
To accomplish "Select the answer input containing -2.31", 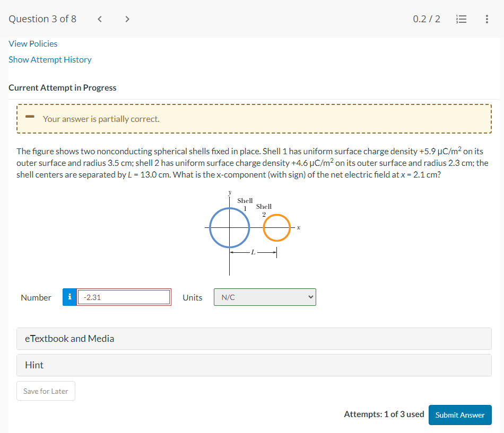I will (x=124, y=297).
